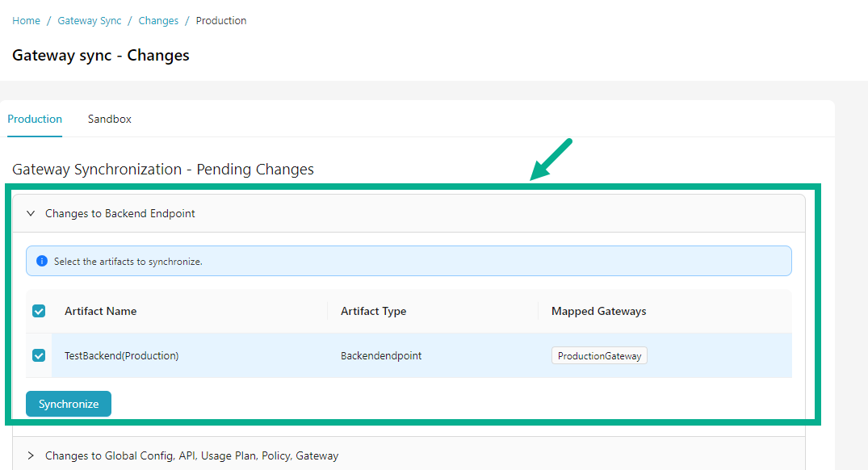
Task: Click the Production breadcrumb item
Action: coord(221,21)
